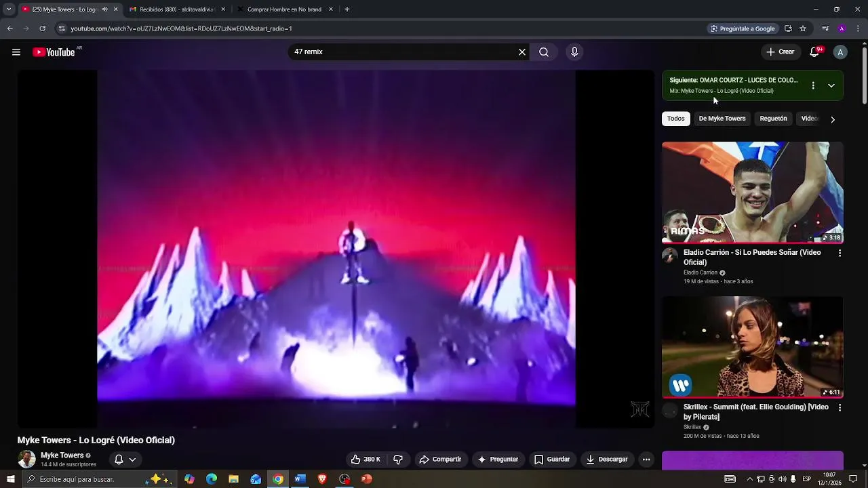Like the video with the thumbs up
The width and height of the screenshot is (868, 488).
pyautogui.click(x=366, y=460)
